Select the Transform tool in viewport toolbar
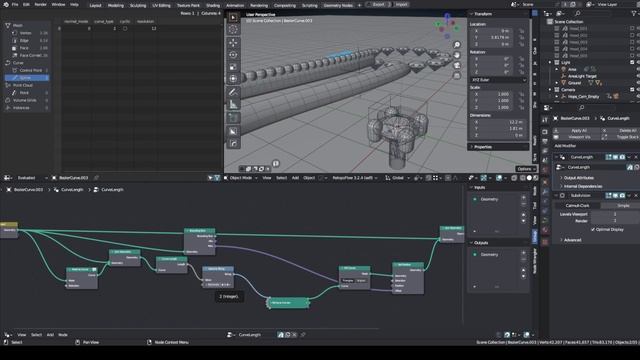 233,78
